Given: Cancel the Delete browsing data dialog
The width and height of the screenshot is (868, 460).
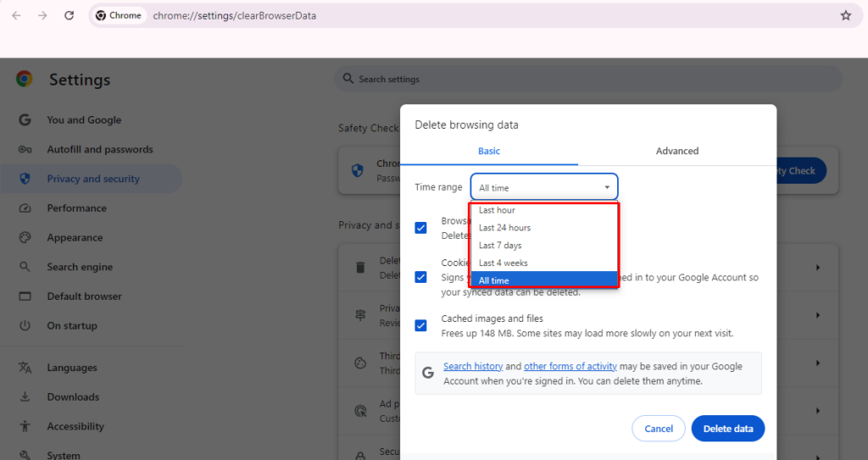Looking at the screenshot, I should [658, 429].
